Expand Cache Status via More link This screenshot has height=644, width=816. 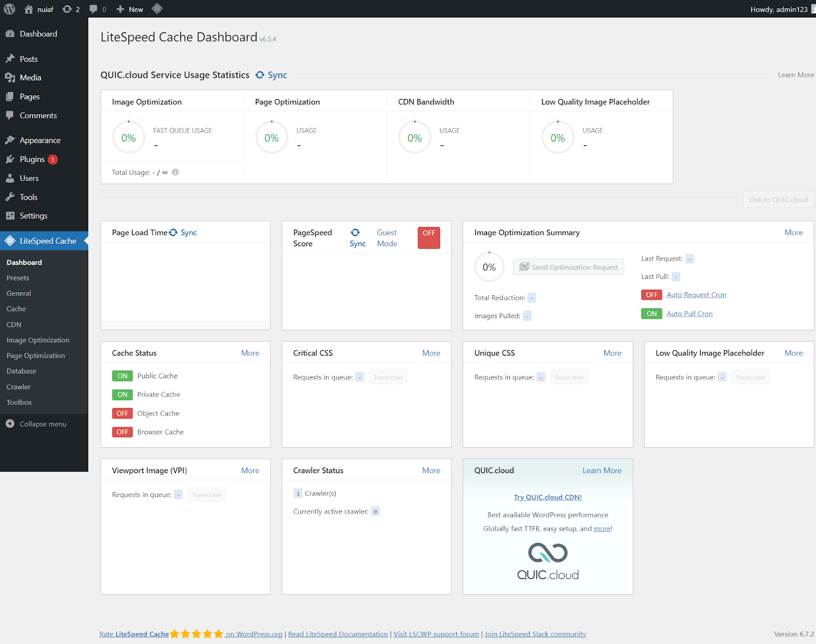point(250,353)
